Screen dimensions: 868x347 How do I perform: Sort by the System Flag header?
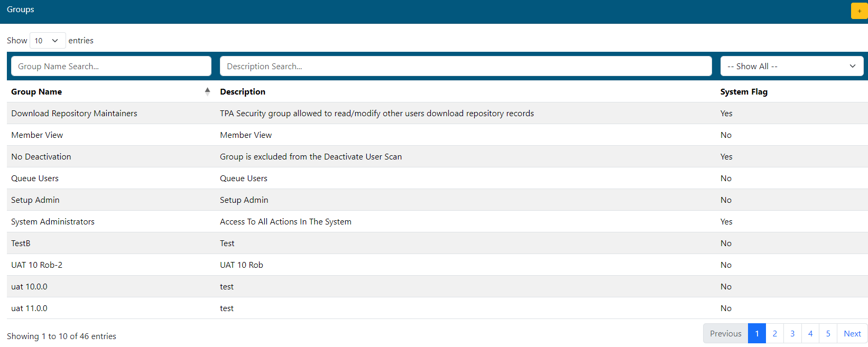[743, 92]
